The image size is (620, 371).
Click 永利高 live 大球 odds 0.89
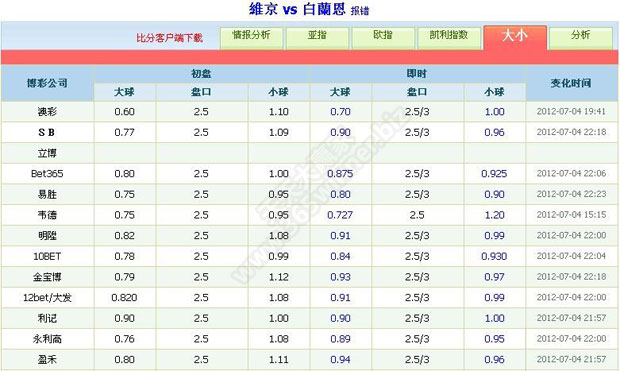click(340, 339)
